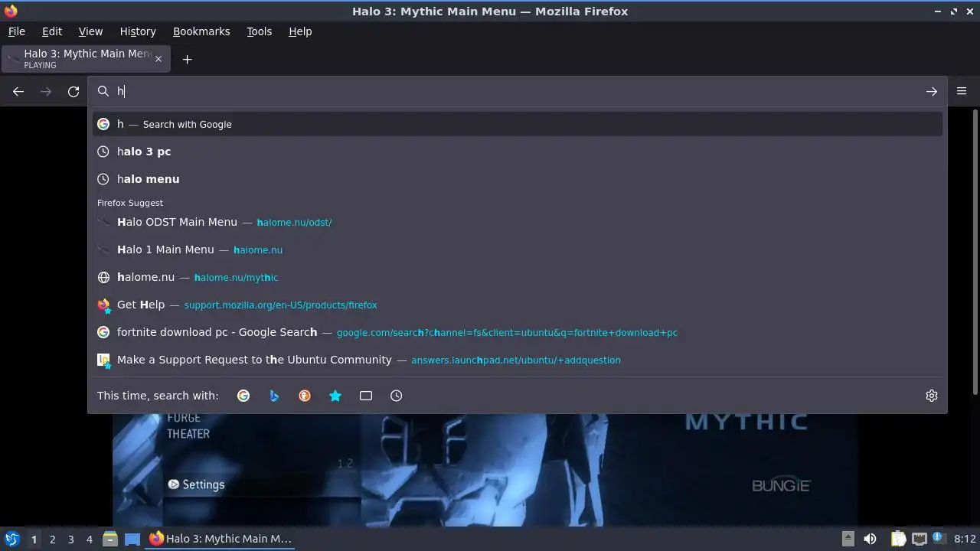Switch to workspace 4
Screen dimensions: 980x551
[x=89, y=539]
